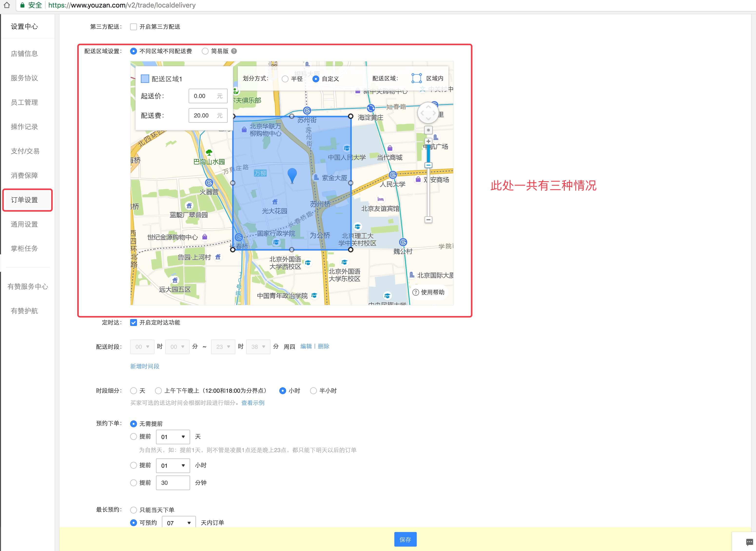
Task: Open delivery end hour 23 dropdown
Action: pyautogui.click(x=223, y=347)
